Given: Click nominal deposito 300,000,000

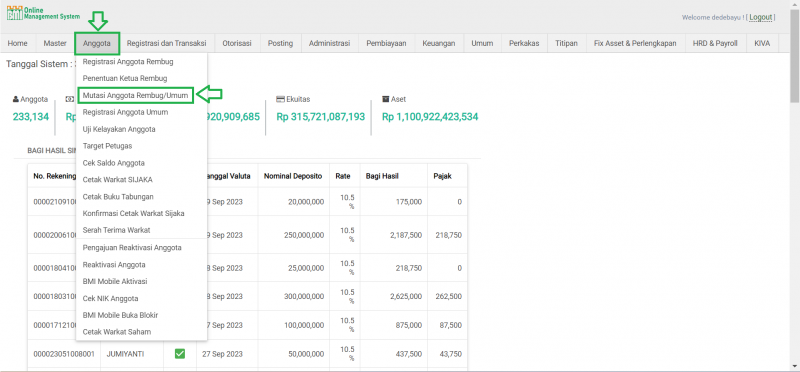Looking at the screenshot, I should (304, 296).
